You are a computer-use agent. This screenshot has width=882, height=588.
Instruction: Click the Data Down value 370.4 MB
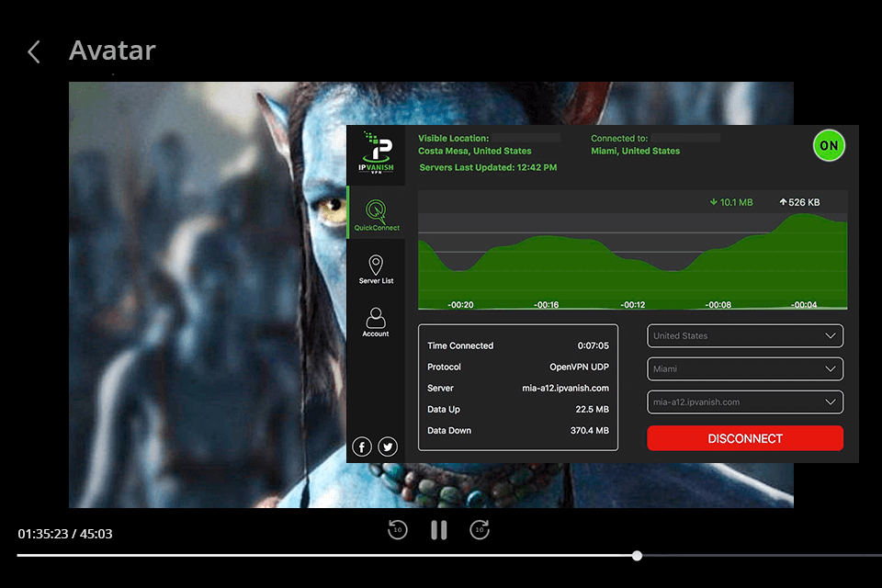[589, 431]
